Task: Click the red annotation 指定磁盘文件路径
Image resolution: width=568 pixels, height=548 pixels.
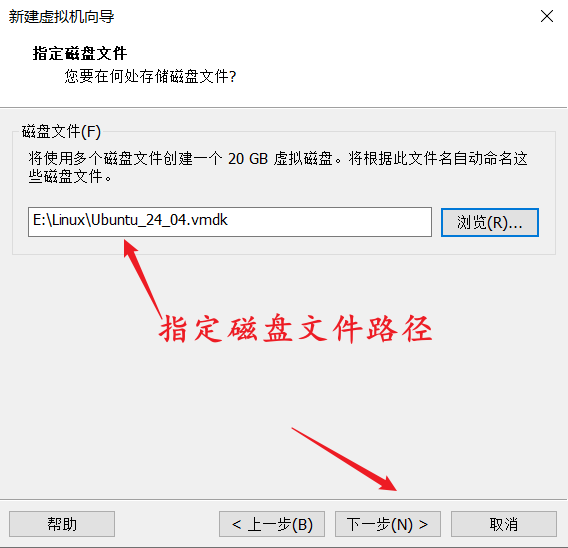Action: (x=296, y=329)
